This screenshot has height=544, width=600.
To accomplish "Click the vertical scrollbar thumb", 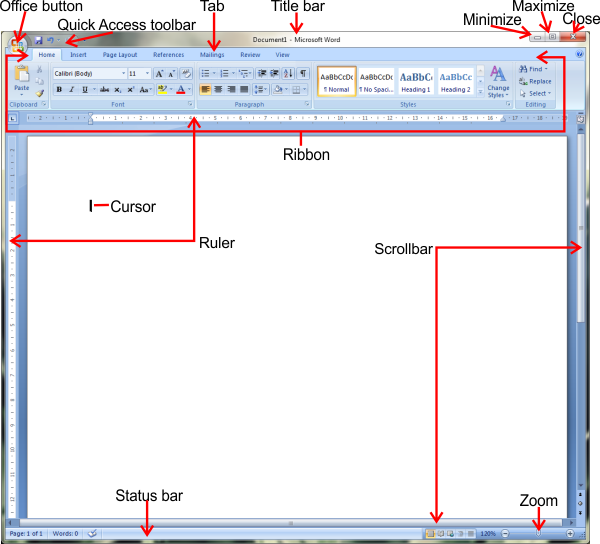I will [580, 228].
